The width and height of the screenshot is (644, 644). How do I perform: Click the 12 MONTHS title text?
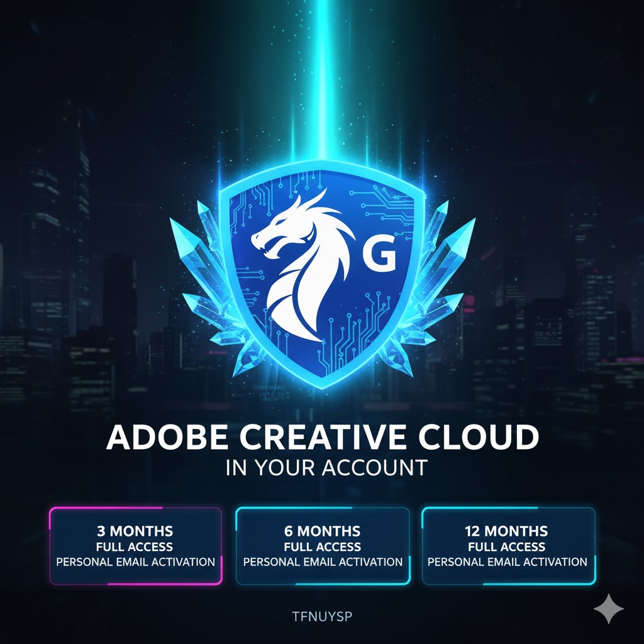(506, 531)
